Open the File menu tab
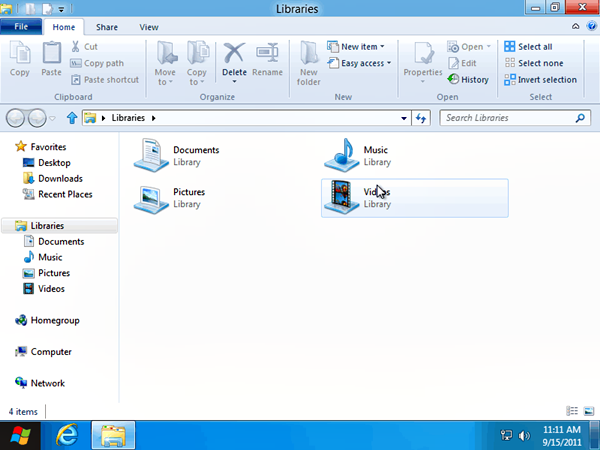This screenshot has height=450, width=600. click(x=21, y=27)
